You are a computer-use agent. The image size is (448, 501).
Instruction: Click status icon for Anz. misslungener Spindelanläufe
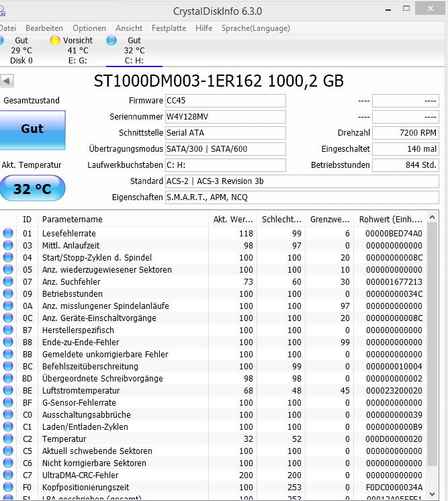[8, 306]
